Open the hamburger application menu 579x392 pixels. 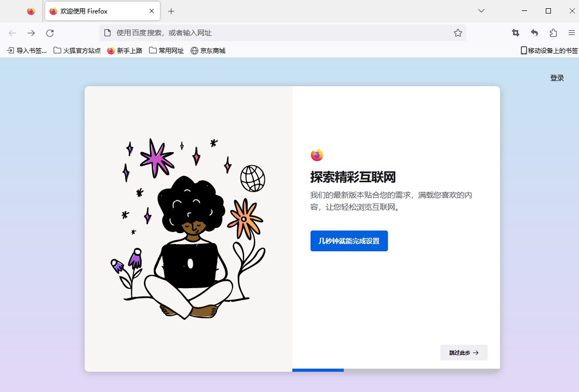tap(572, 33)
